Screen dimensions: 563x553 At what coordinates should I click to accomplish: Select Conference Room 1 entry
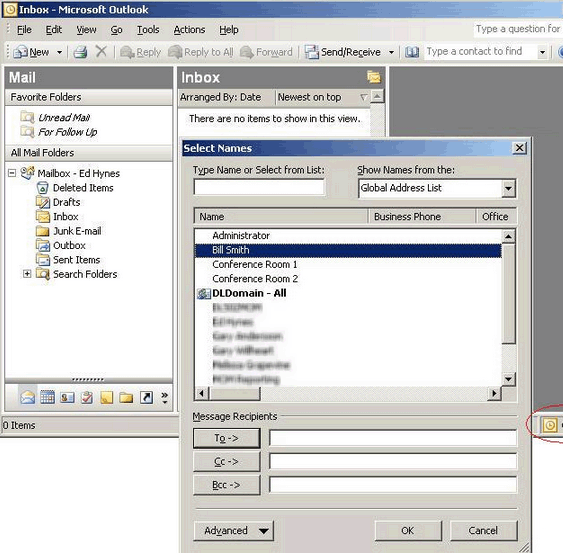[348, 265]
